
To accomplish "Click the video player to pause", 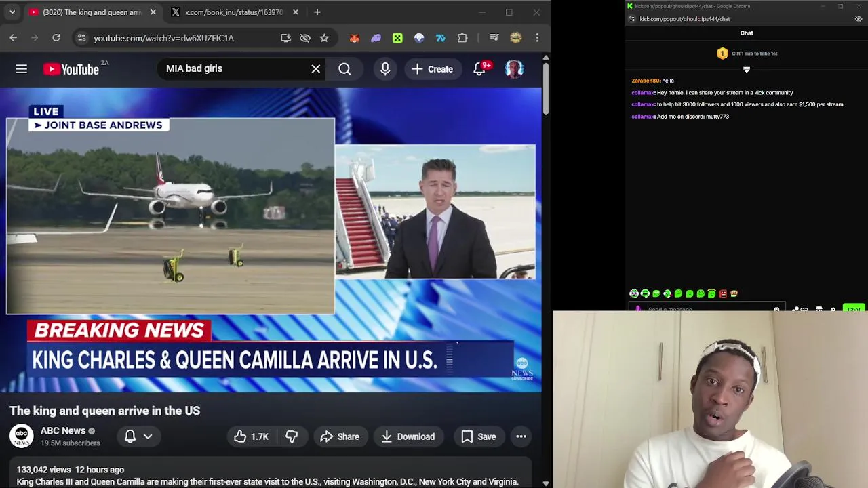I will 271,241.
